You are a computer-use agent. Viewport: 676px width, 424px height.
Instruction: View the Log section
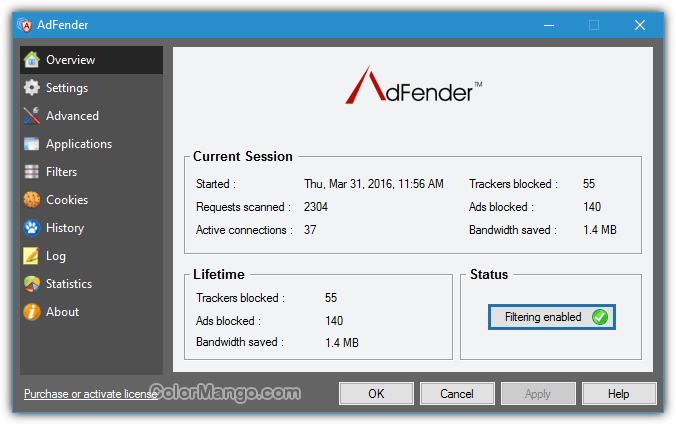(91, 256)
